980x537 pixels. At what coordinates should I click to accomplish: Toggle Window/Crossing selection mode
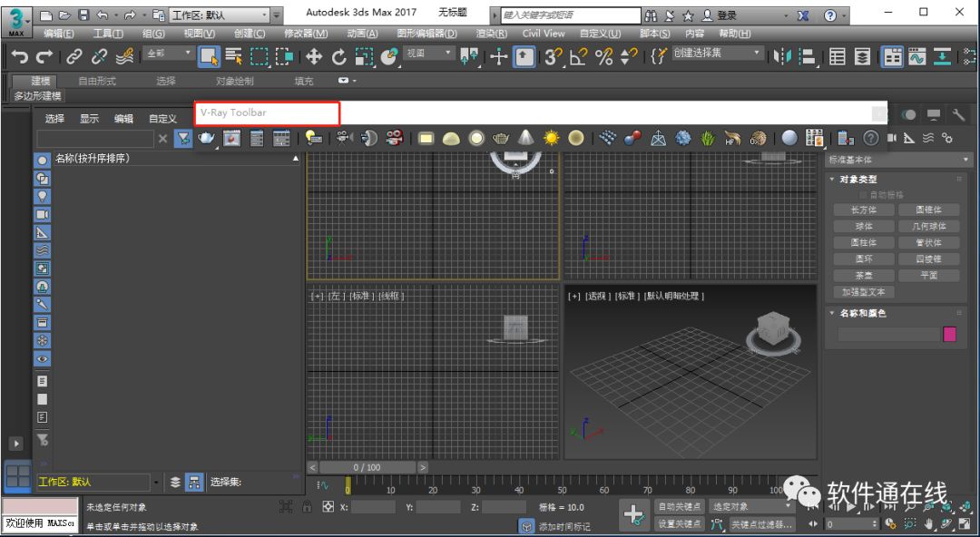tap(284, 57)
